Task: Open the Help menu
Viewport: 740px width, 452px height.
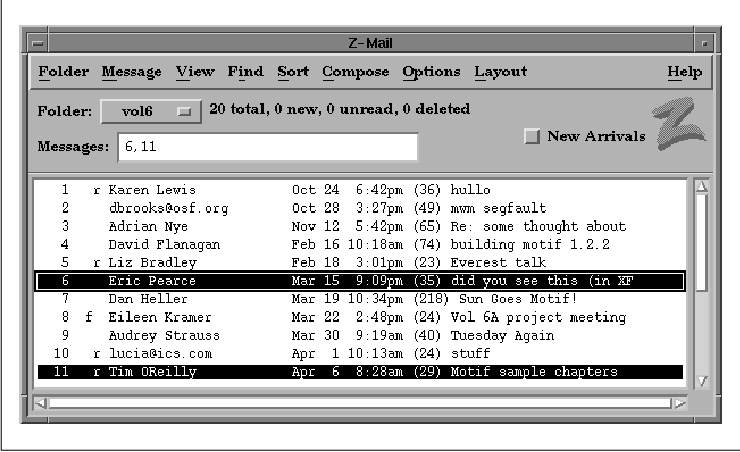Action: coord(684,72)
